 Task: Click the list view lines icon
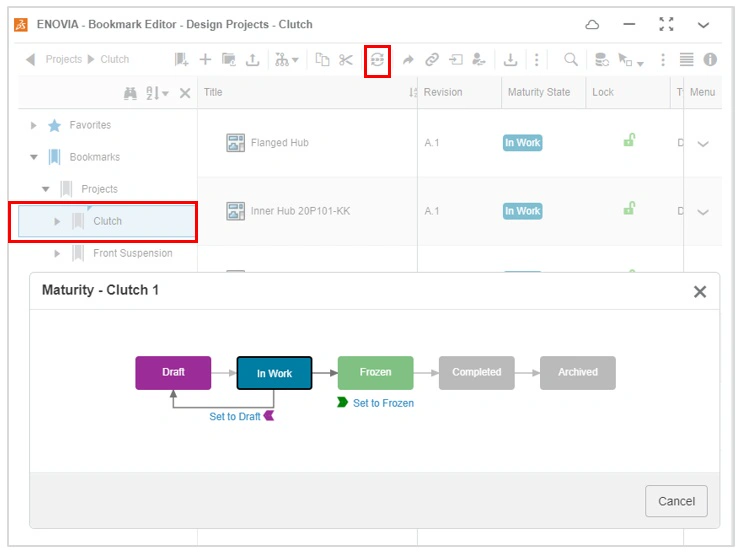pos(686,60)
